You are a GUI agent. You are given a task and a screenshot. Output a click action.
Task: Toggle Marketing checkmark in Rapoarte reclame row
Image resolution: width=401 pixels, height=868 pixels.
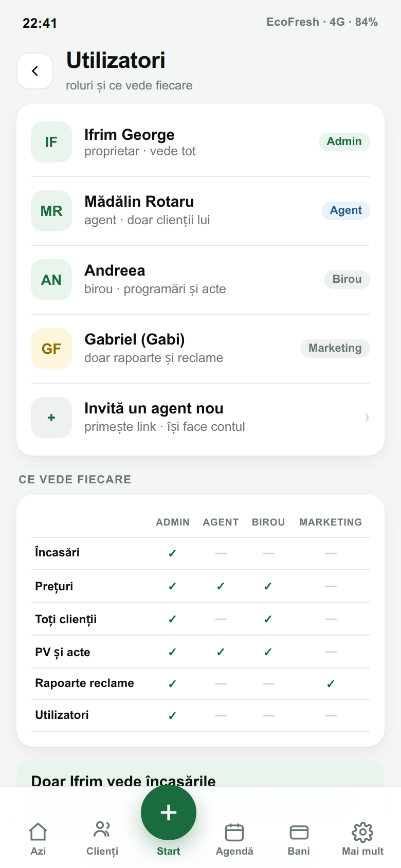pyautogui.click(x=331, y=684)
